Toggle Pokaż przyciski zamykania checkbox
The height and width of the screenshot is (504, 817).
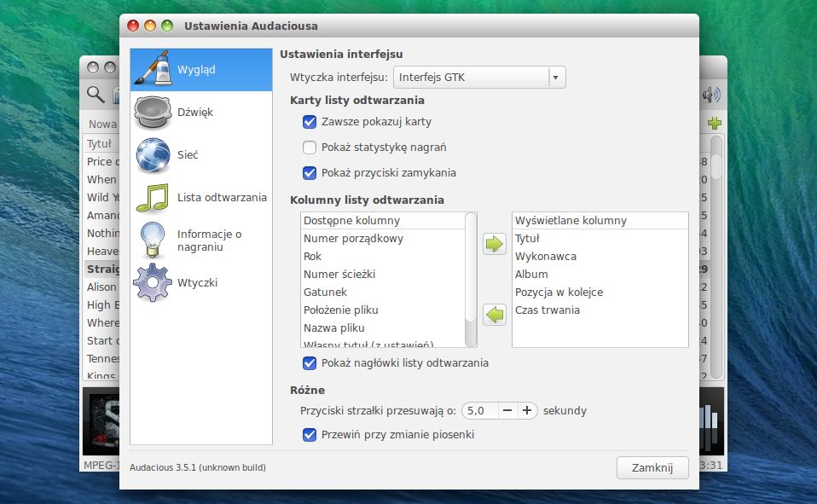coord(310,173)
